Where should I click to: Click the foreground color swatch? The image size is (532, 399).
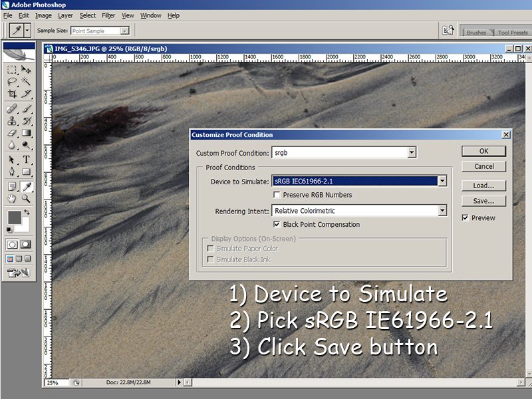click(13, 217)
